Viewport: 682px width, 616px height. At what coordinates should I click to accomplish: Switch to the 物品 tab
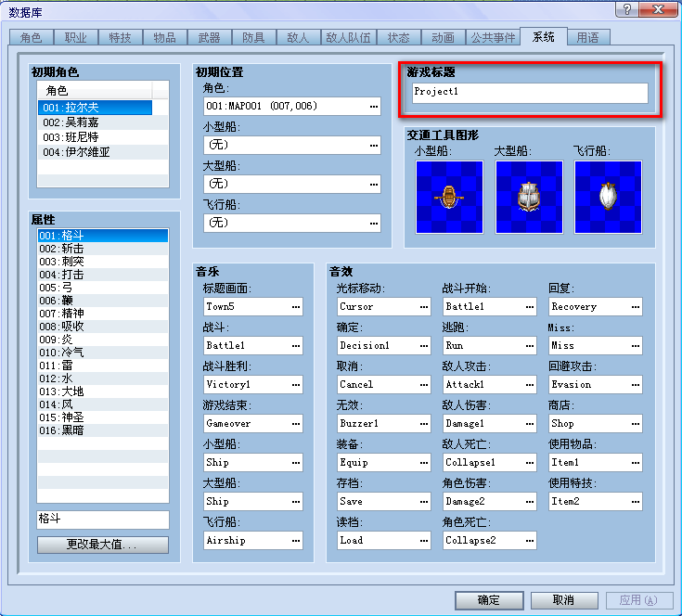pos(165,37)
